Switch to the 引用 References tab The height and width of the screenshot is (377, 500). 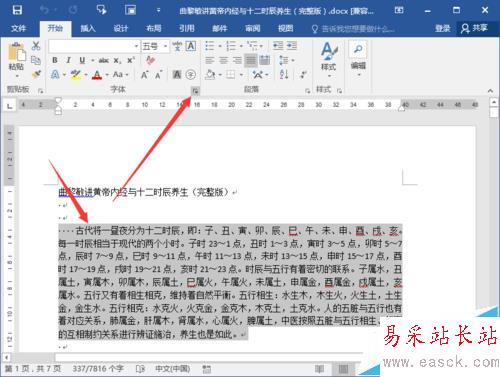[187, 29]
